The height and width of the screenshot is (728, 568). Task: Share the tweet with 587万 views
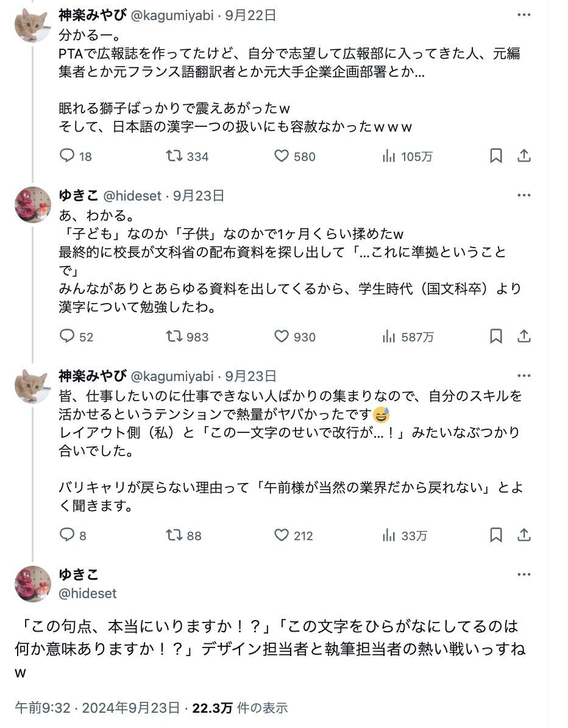click(x=524, y=336)
